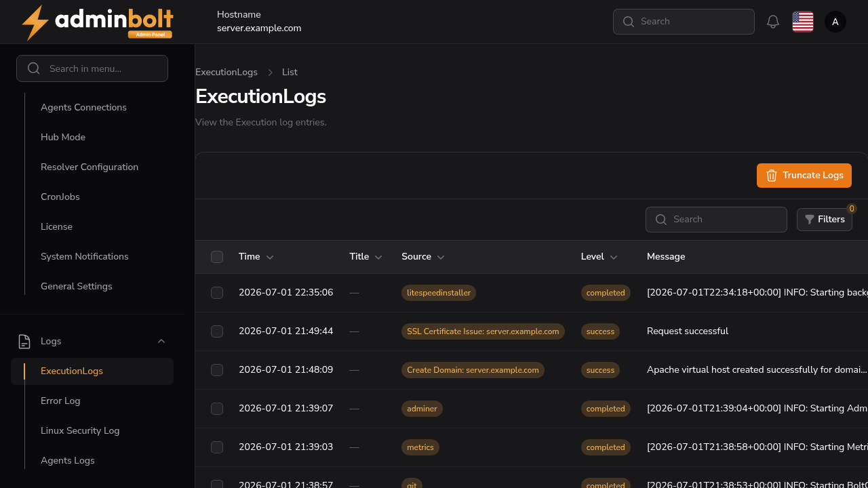Image resolution: width=868 pixels, height=488 pixels.
Task: Click the Truncate Logs button
Action: coord(804,176)
